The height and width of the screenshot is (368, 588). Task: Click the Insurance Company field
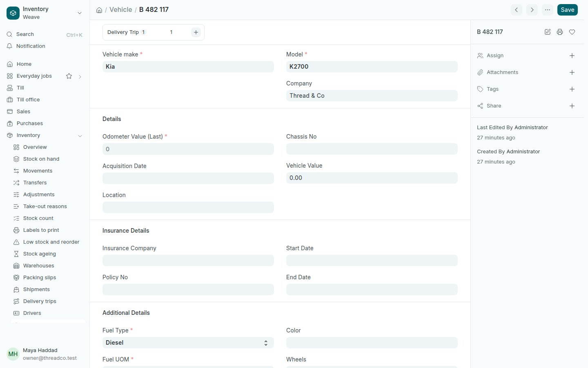[x=188, y=260]
